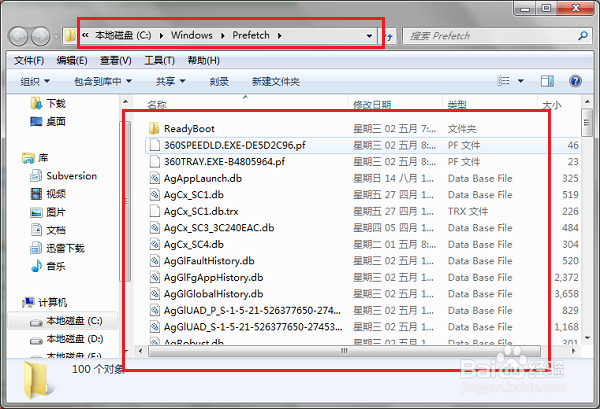600x409 pixels.
Task: Select 本地磁盘 (D:) in the navigation pane
Action: coord(66,339)
